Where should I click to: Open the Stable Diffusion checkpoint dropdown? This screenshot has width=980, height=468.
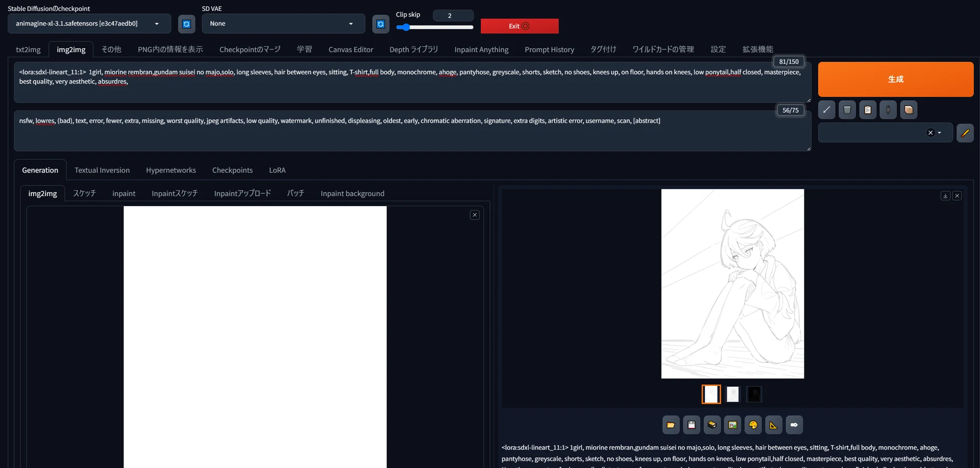pyautogui.click(x=89, y=24)
